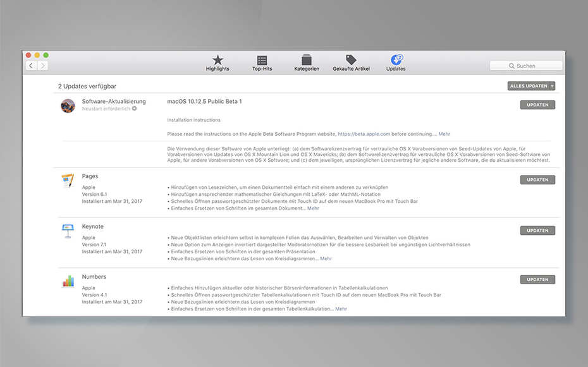
Task: Open the Highlights star tab
Action: pyautogui.click(x=217, y=63)
